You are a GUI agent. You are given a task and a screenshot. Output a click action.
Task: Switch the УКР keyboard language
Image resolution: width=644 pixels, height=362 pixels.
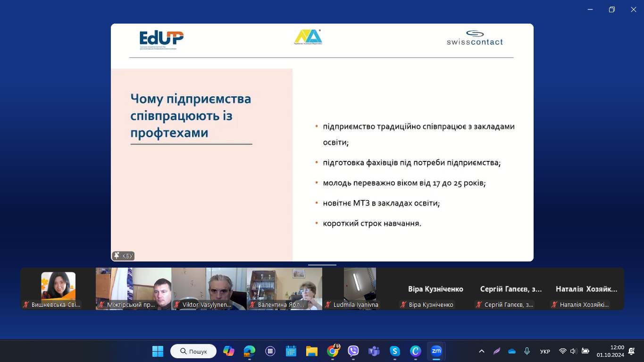(x=545, y=352)
